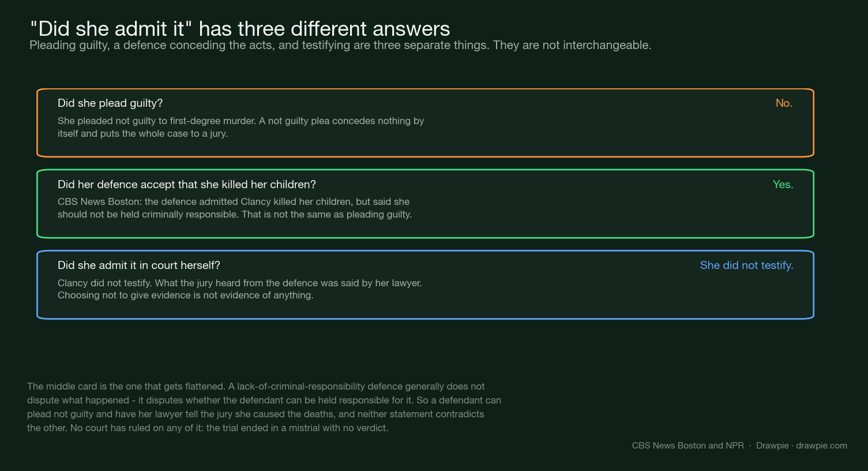Select the not guilty plea explanation text

241,128
